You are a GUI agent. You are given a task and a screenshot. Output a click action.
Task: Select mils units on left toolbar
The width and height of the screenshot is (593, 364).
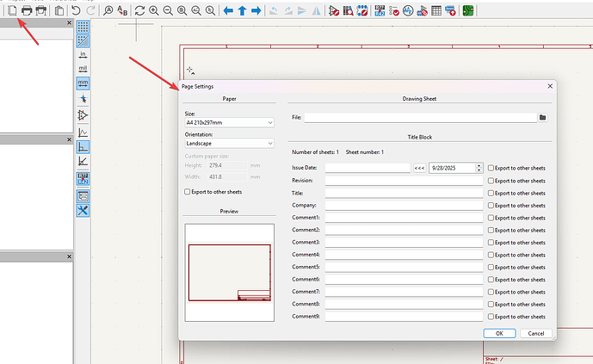[83, 68]
